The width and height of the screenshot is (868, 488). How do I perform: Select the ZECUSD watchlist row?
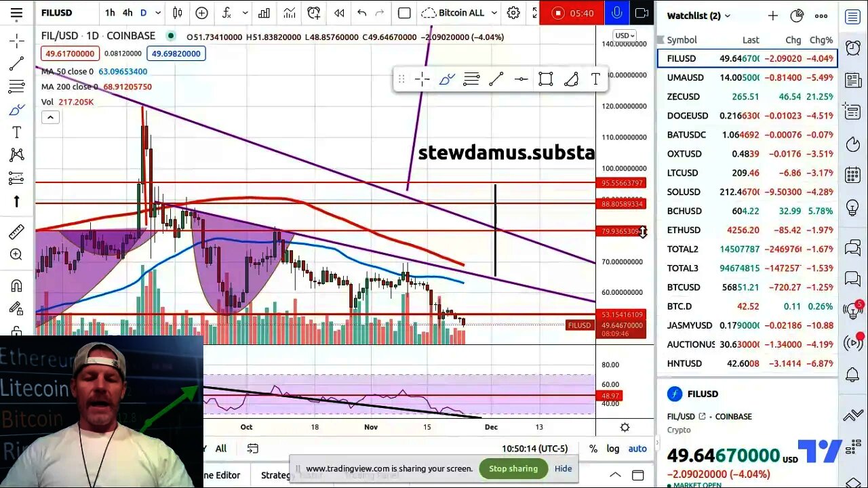(747, 97)
